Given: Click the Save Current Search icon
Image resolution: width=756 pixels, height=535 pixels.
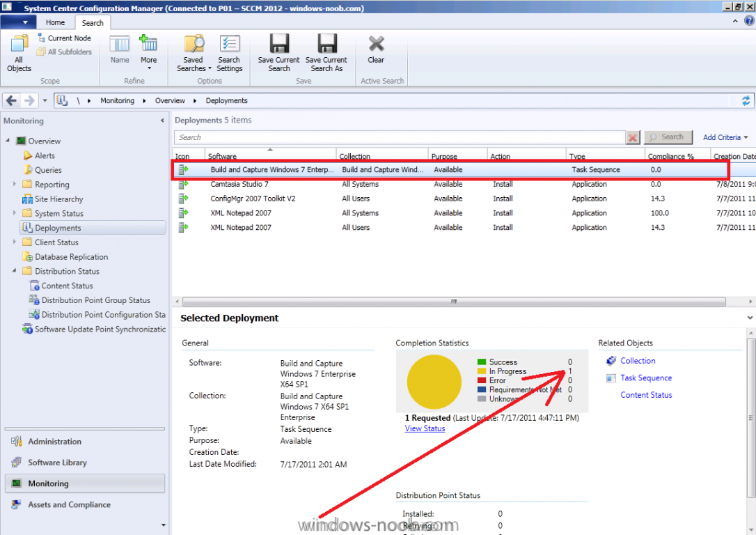Looking at the screenshot, I should (x=278, y=53).
